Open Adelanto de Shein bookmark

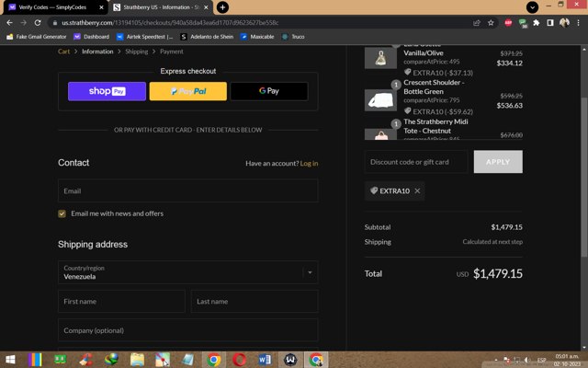tap(207, 37)
